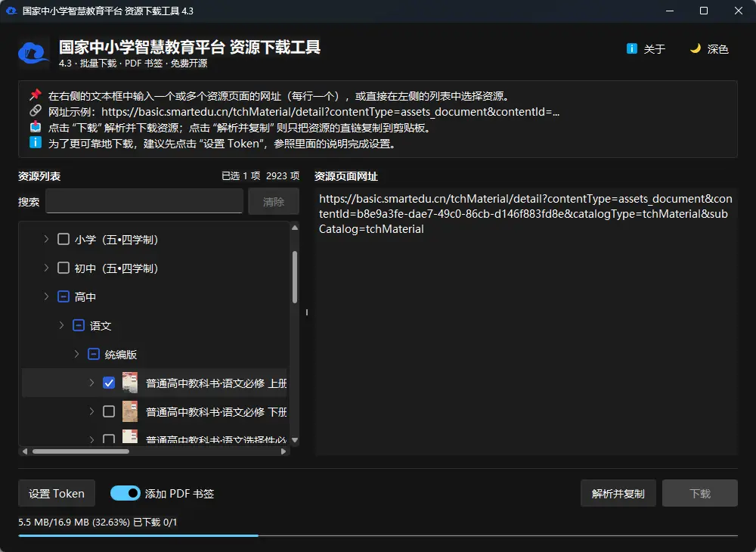Viewport: 756px width, 552px height.
Task: Maximize the window
Action: 704,11
